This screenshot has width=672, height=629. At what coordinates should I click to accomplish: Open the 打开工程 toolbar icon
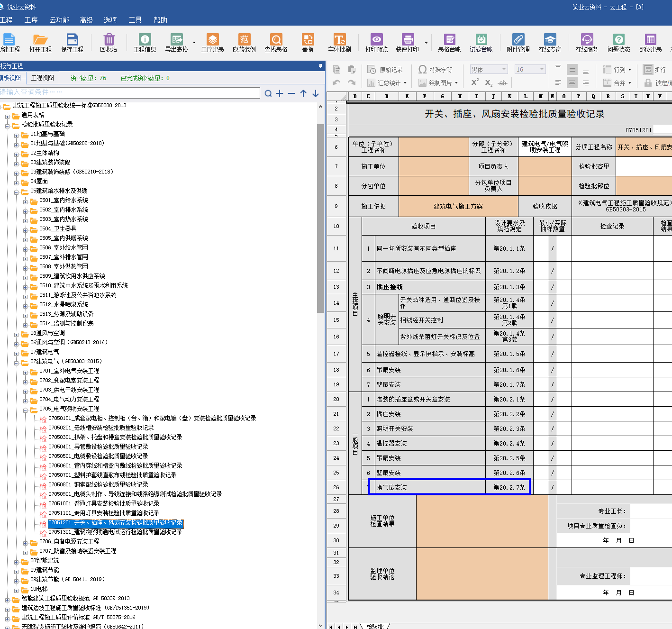click(x=40, y=43)
